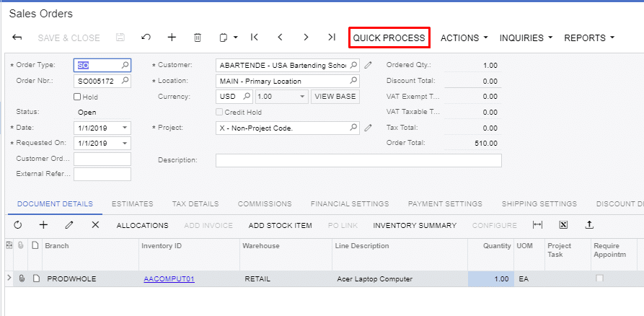Open the currency rate 1.00 dropdown
Screen dimensions: 644x316
tap(302, 97)
